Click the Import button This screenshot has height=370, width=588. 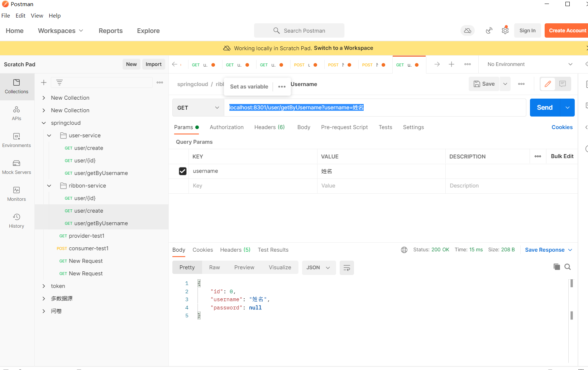point(154,64)
